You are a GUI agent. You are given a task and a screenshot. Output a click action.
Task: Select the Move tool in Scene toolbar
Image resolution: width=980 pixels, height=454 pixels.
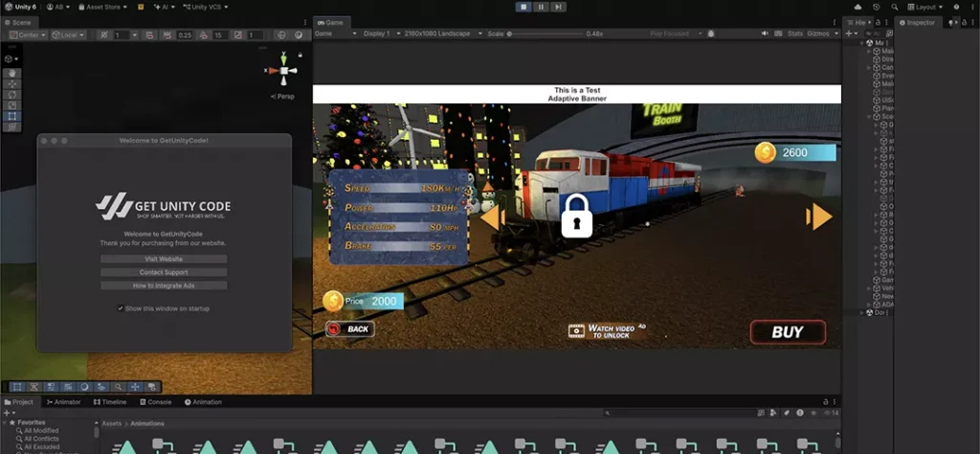[11, 83]
